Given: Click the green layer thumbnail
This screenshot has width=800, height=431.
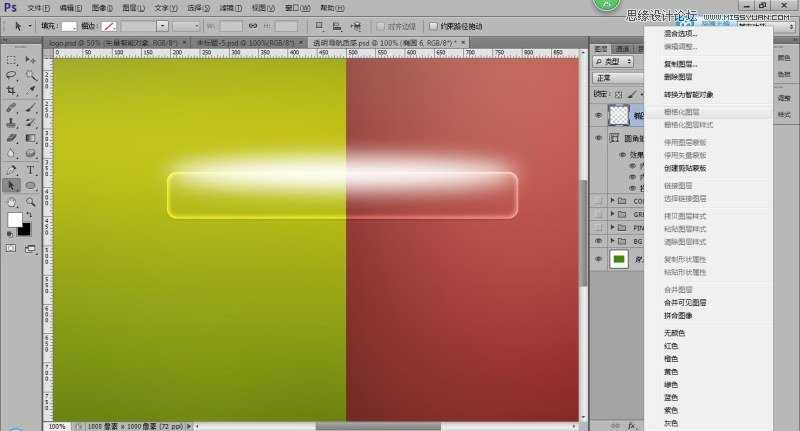Looking at the screenshot, I should pos(619,259).
